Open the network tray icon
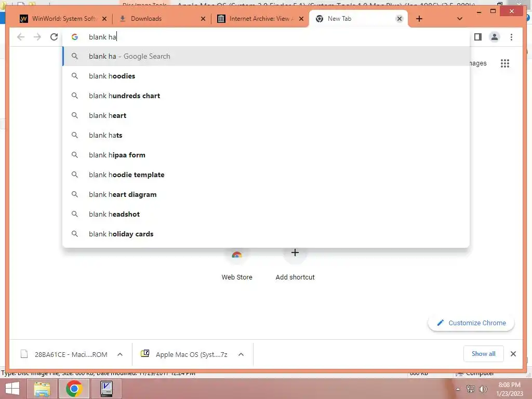532x399 pixels. point(471,389)
